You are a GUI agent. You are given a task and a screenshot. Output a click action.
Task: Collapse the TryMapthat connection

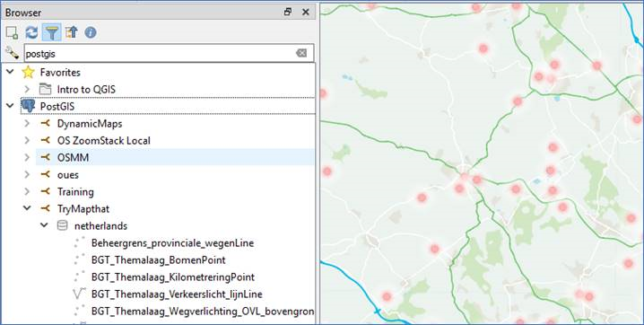27,208
